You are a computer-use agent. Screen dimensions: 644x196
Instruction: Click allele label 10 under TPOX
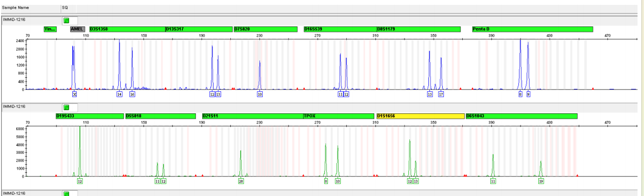[x=338, y=181]
